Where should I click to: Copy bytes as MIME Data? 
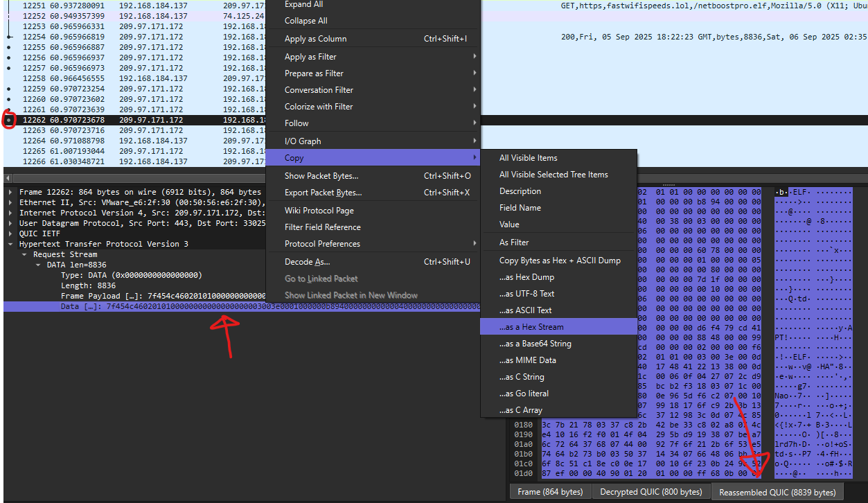[558, 360]
